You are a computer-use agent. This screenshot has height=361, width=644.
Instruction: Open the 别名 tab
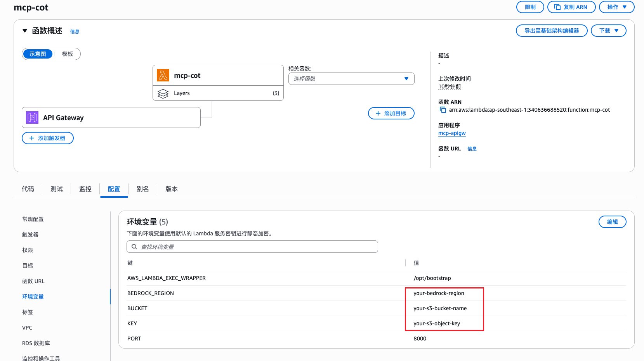[x=143, y=189]
